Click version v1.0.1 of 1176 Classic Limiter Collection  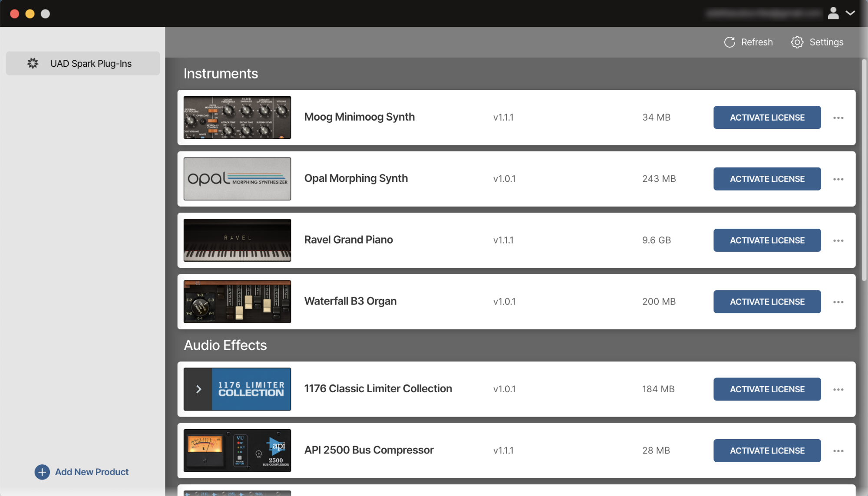pyautogui.click(x=504, y=389)
